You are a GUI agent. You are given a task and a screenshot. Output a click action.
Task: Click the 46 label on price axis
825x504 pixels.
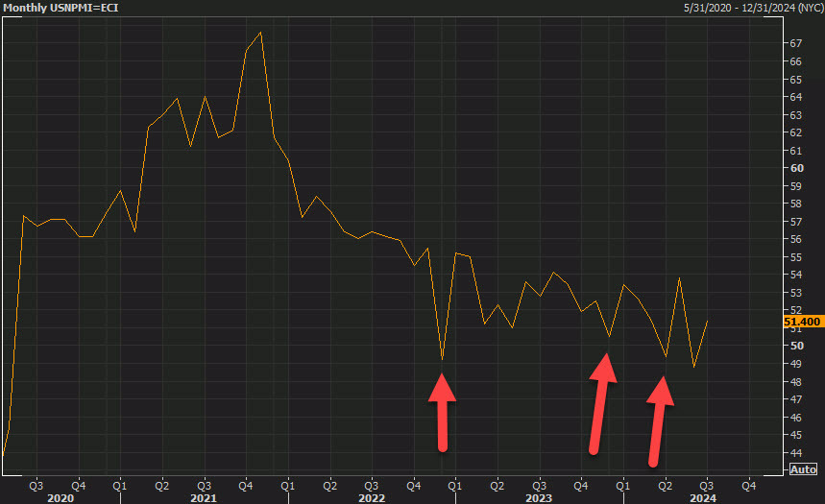pyautogui.click(x=796, y=418)
